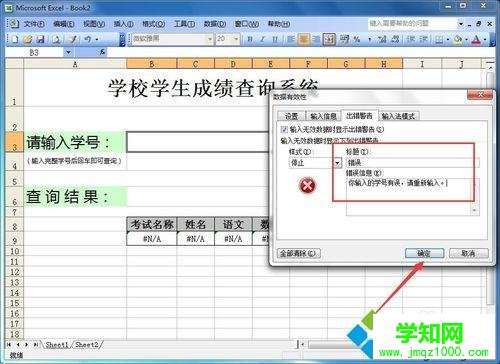Screen dimensions: 500x364
Task: Switch to the 输入法模式 tab in the dialog
Action: click(x=398, y=116)
